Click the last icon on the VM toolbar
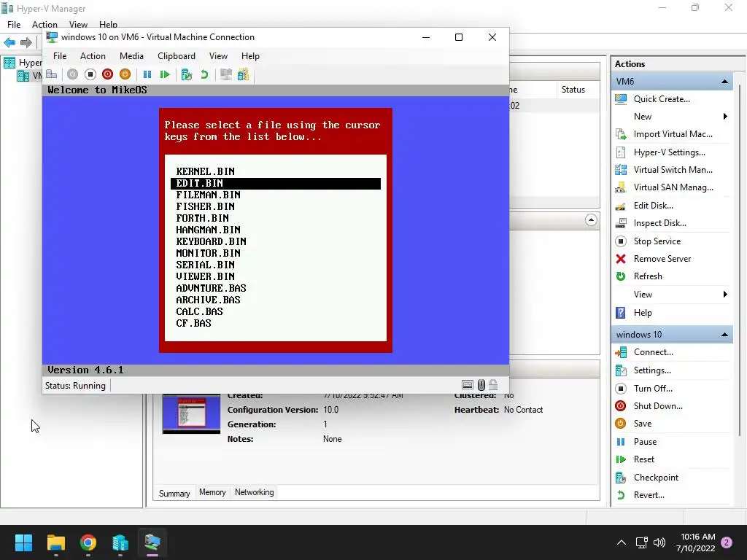This screenshot has width=747, height=560. (x=244, y=74)
